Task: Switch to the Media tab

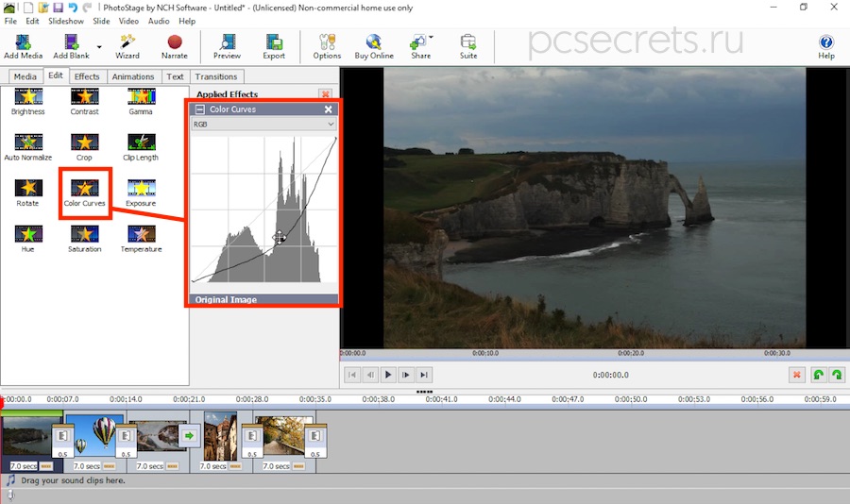Action: (x=25, y=76)
